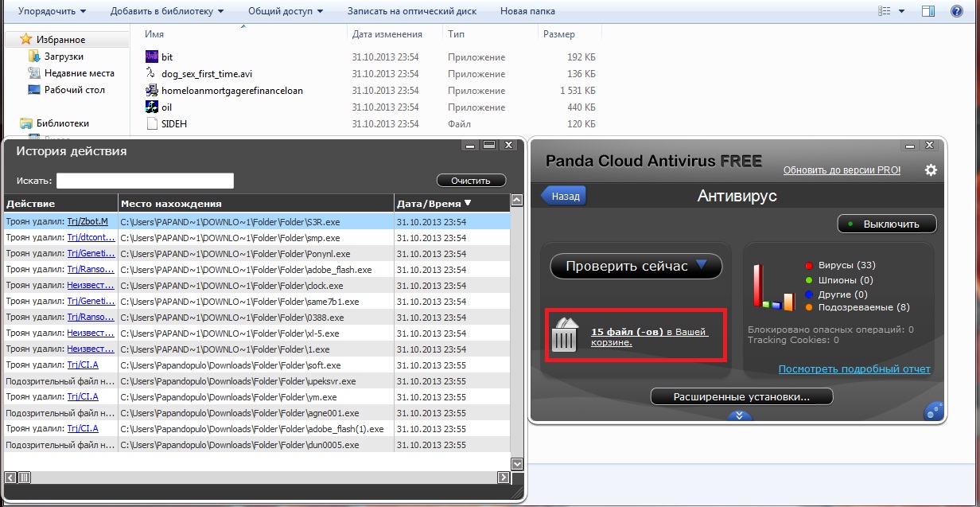Click the Избранное star icon
The width and height of the screenshot is (980, 507).
[26, 39]
